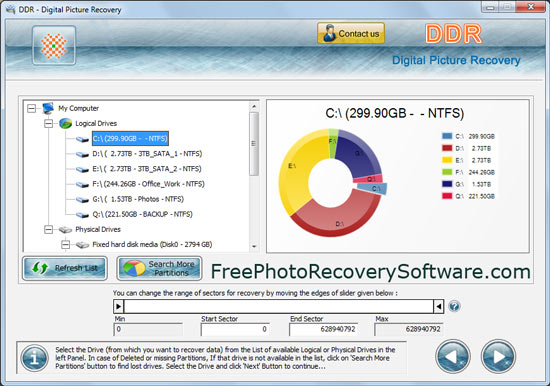The width and height of the screenshot is (550, 386).
Task: Click the Logical Drives globe icon
Action: [65, 123]
